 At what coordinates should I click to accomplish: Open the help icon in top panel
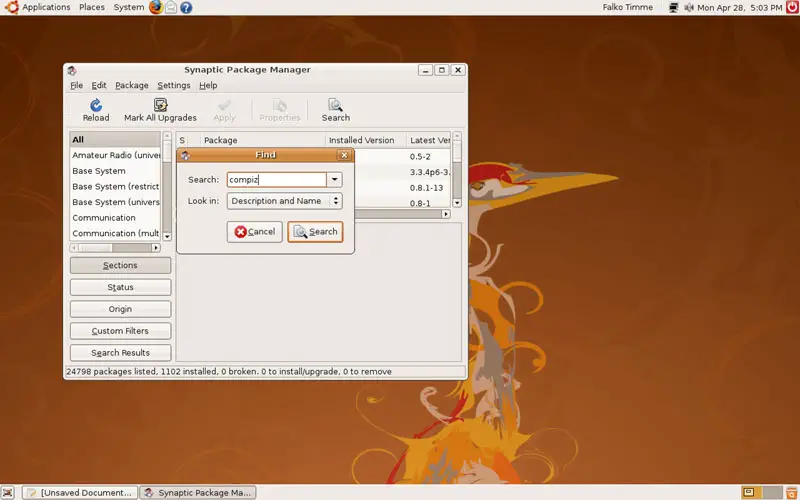click(186, 7)
